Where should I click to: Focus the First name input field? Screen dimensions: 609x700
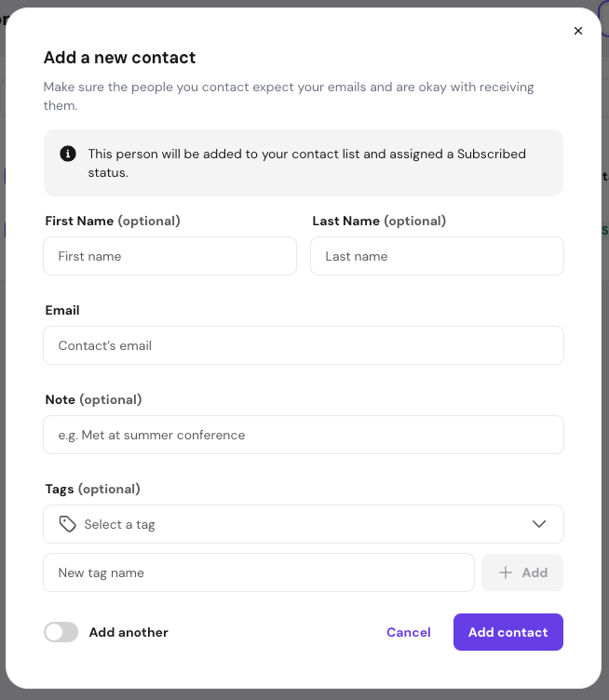point(169,256)
